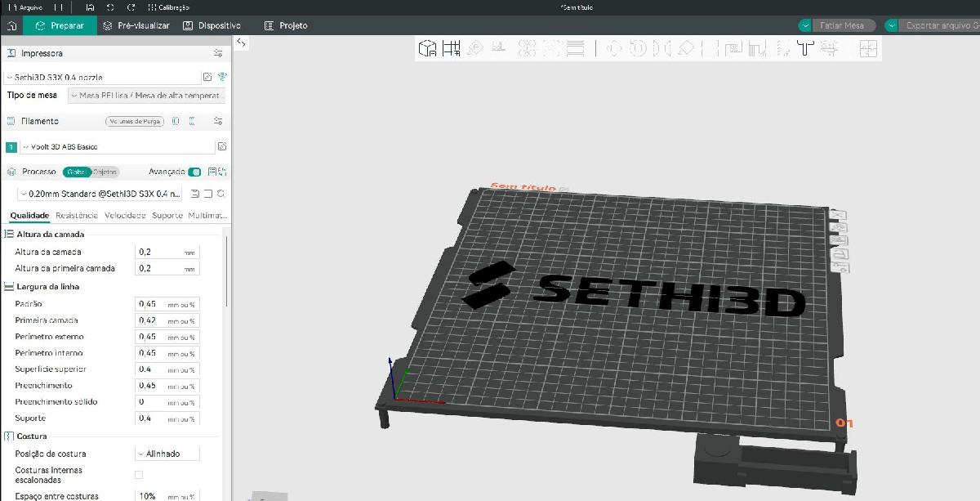This screenshot has width=980, height=501.
Task: Open printer preset editing via pencil icon
Action: pyautogui.click(x=207, y=78)
